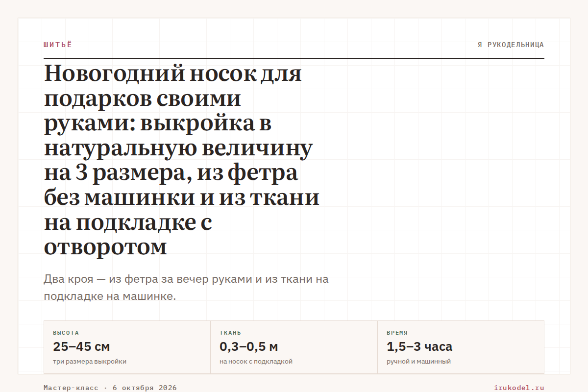Click the caption на носок с подкладкой

256,362
